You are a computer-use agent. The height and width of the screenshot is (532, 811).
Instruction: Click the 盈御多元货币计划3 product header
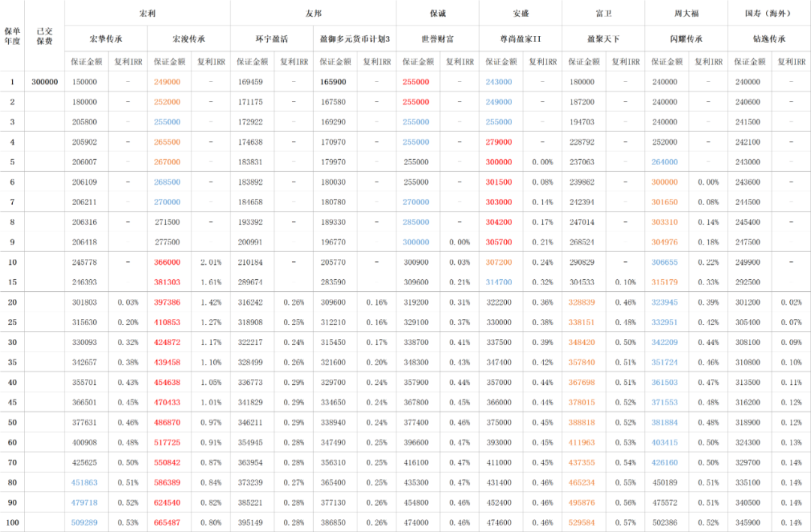tap(354, 38)
